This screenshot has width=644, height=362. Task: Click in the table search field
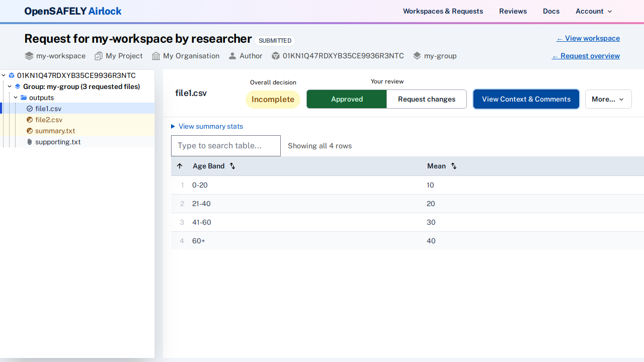pyautogui.click(x=226, y=146)
